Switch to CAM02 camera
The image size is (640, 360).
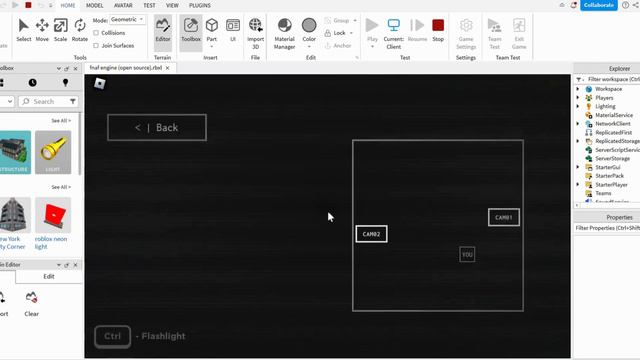pos(371,234)
